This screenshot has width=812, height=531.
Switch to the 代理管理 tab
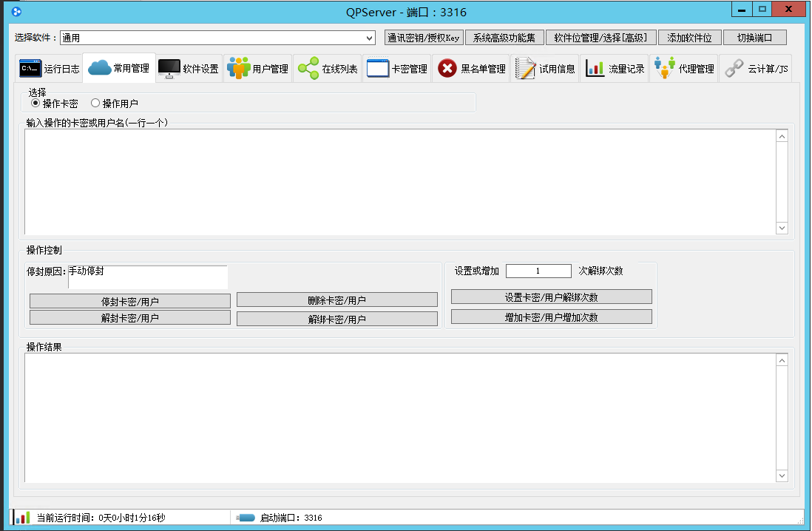(x=683, y=69)
